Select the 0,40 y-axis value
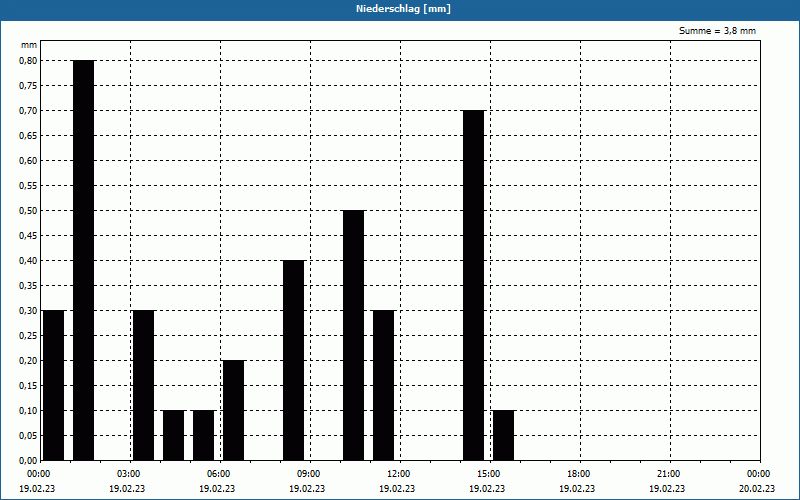The image size is (800, 500). 28,260
